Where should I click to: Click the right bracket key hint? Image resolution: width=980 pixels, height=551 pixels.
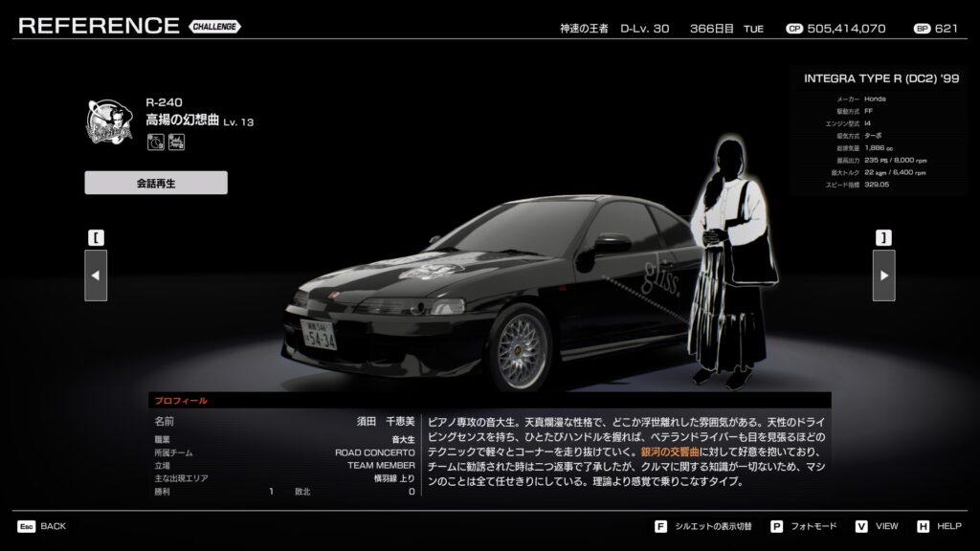coord(883,237)
